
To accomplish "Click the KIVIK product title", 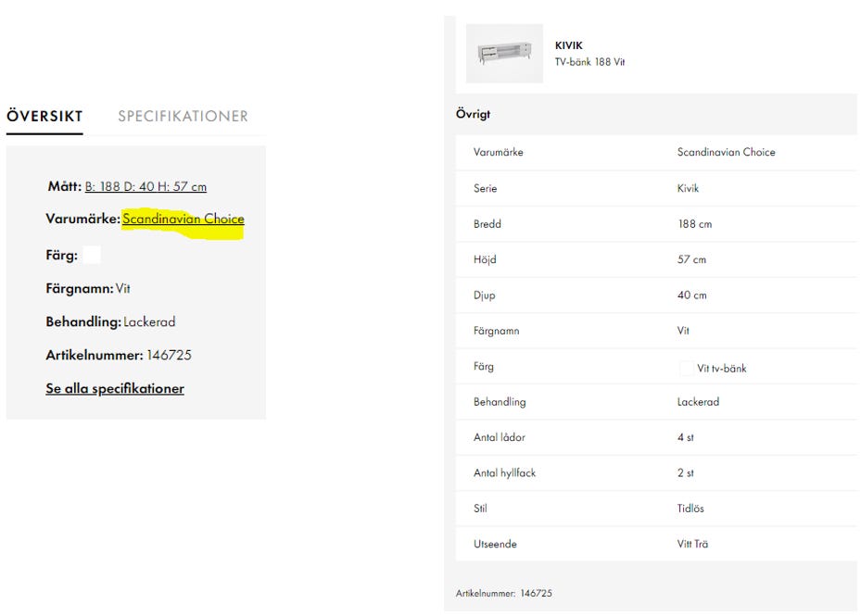I will (x=568, y=45).
